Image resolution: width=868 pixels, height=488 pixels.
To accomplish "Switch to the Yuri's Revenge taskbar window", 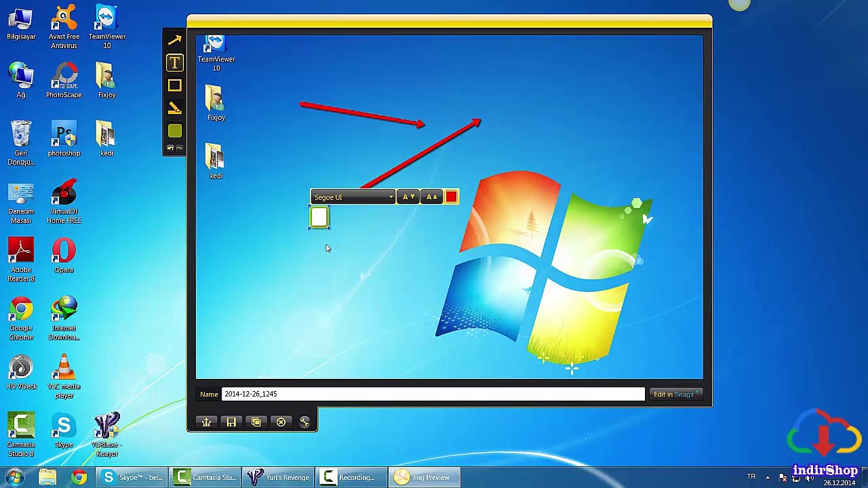I will [x=279, y=477].
